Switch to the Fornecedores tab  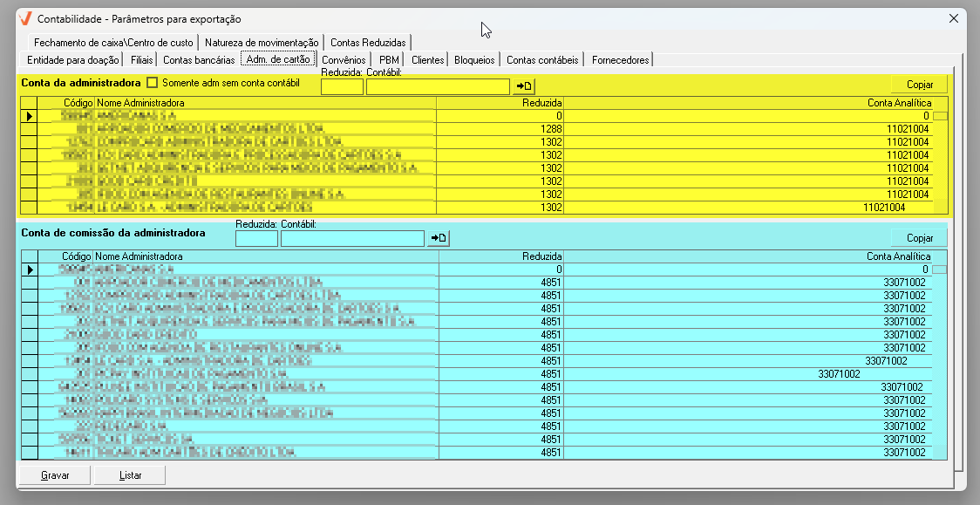620,60
